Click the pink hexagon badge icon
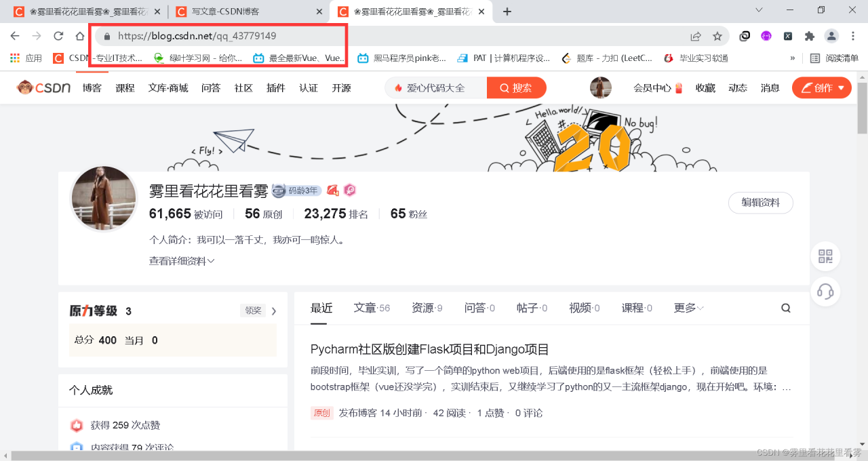 point(349,191)
